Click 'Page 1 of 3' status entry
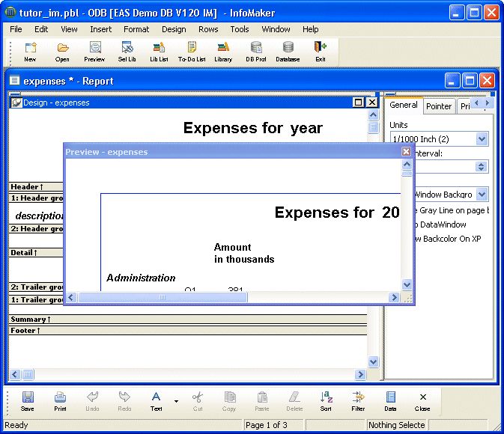 point(267,425)
